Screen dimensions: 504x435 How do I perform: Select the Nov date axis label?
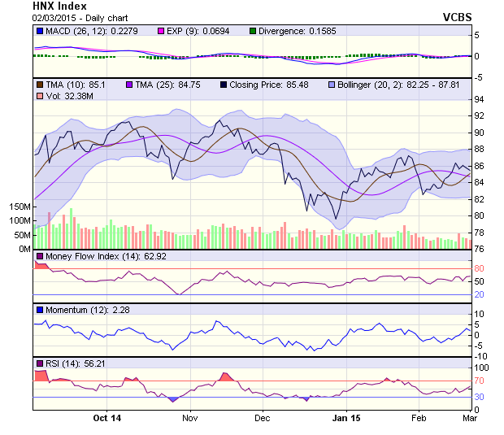pyautogui.click(x=190, y=418)
